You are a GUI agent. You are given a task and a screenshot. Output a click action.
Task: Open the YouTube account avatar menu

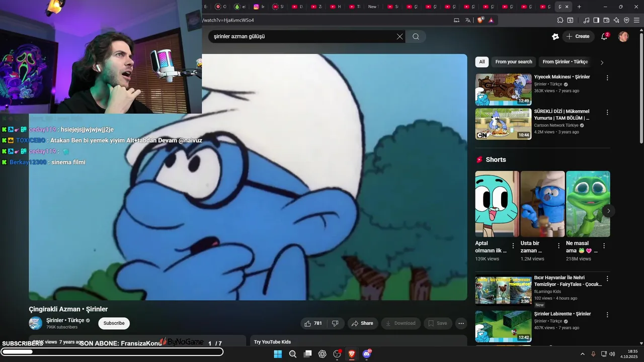[623, 36]
